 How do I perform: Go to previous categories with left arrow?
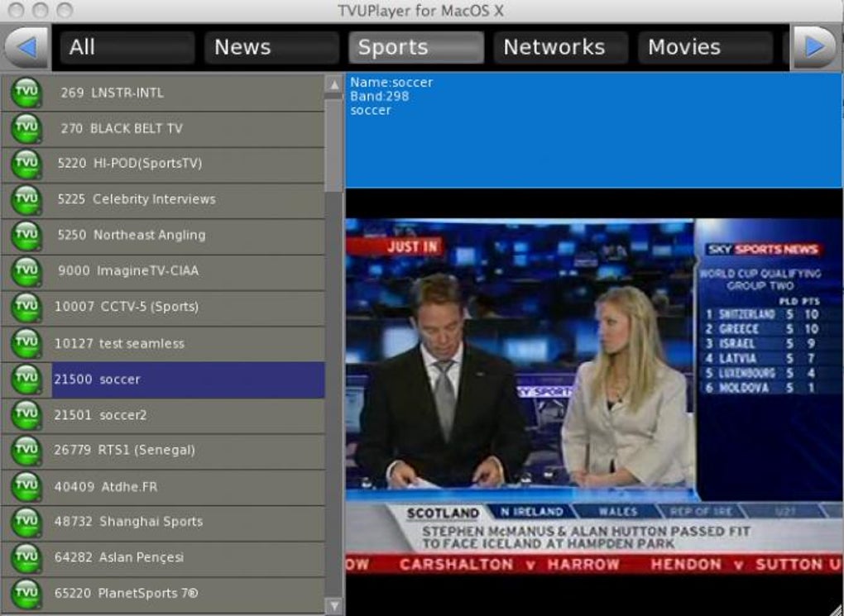[27, 47]
